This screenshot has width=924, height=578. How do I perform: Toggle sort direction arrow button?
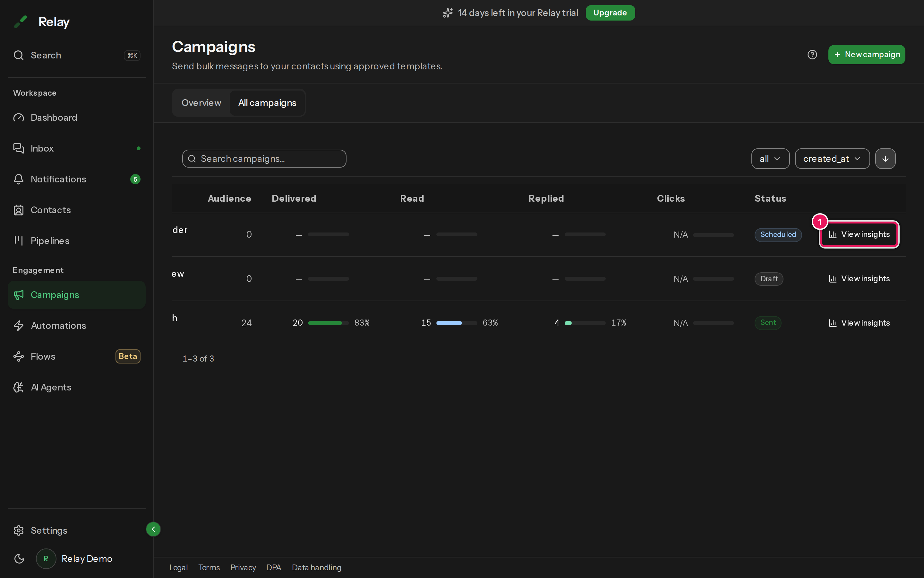pos(885,159)
